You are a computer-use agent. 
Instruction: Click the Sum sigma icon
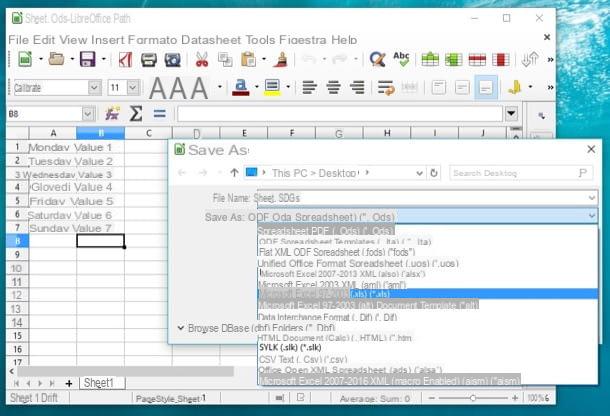click(135, 114)
